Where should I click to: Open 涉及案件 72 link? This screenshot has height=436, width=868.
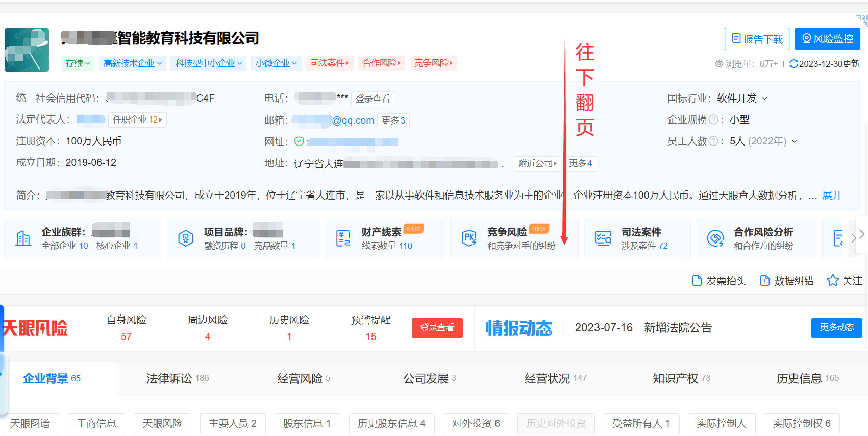pos(644,246)
